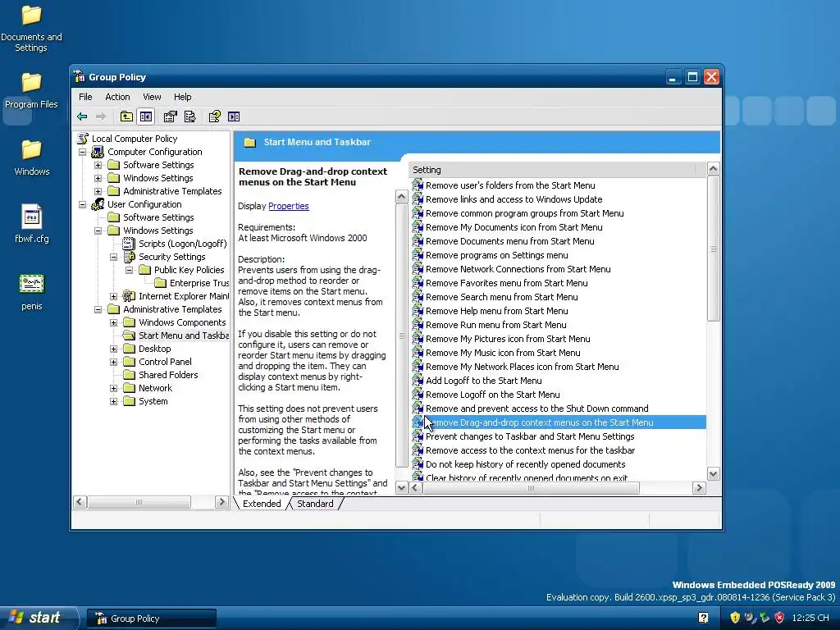Click the Show/Hide Action Pane toolbar icon
Viewport: 840px width, 630px height.
234,116
